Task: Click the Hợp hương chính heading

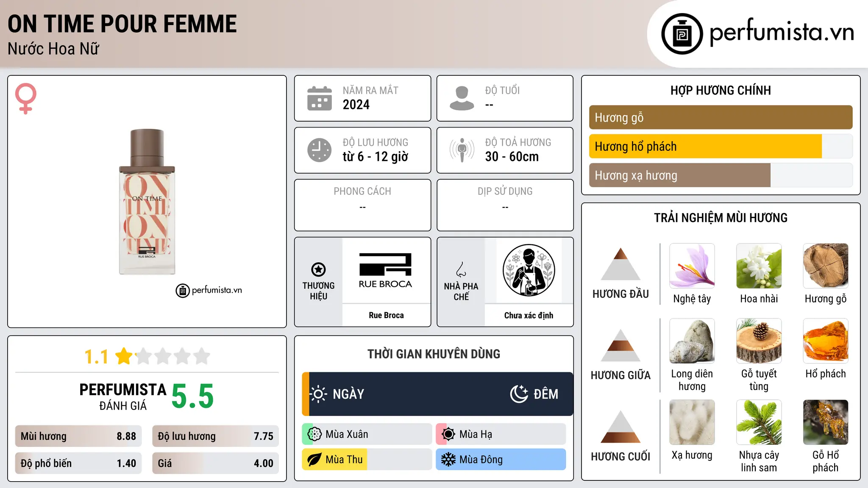Action: (721, 90)
